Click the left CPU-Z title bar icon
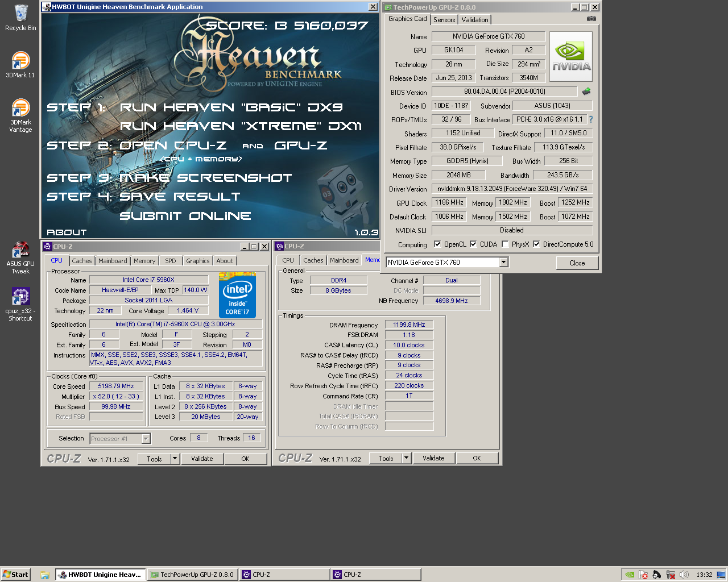 coord(48,247)
